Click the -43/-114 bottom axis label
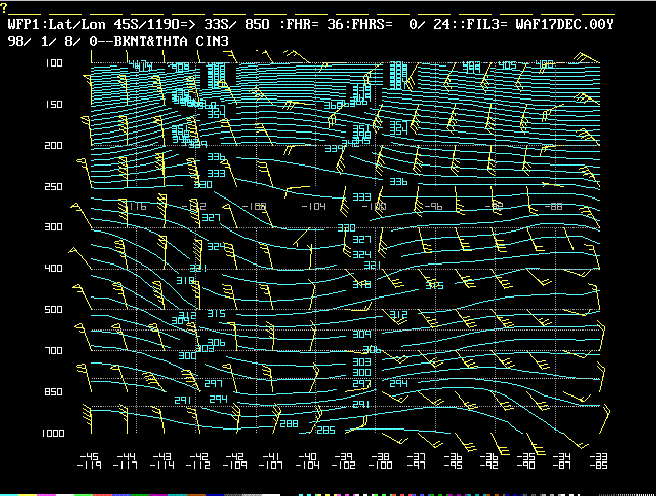Viewport: 656px width, 496px height. pyautogui.click(x=162, y=461)
